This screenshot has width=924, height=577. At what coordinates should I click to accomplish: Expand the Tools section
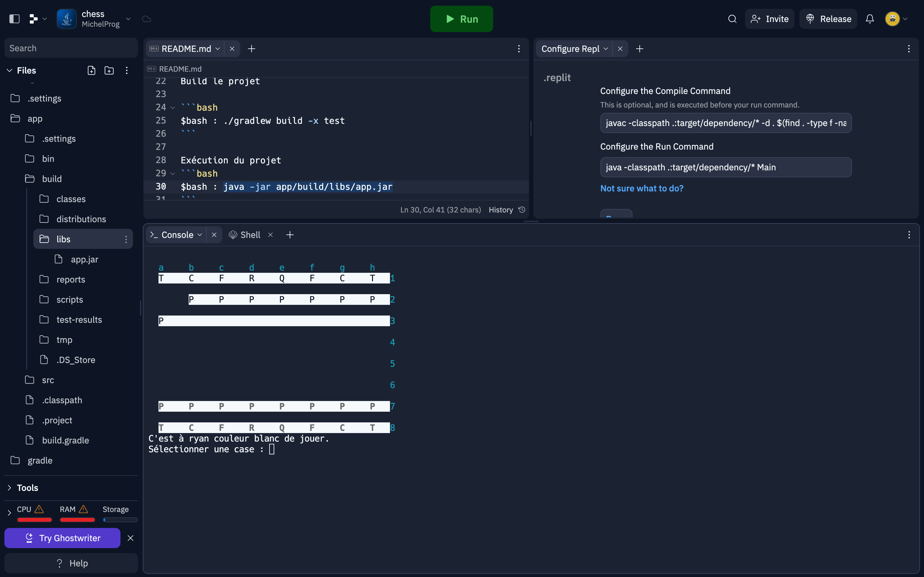[9, 488]
